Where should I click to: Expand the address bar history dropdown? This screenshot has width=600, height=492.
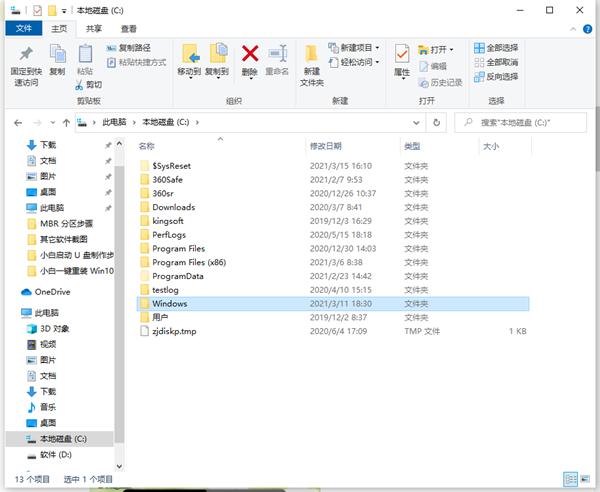click(x=416, y=123)
